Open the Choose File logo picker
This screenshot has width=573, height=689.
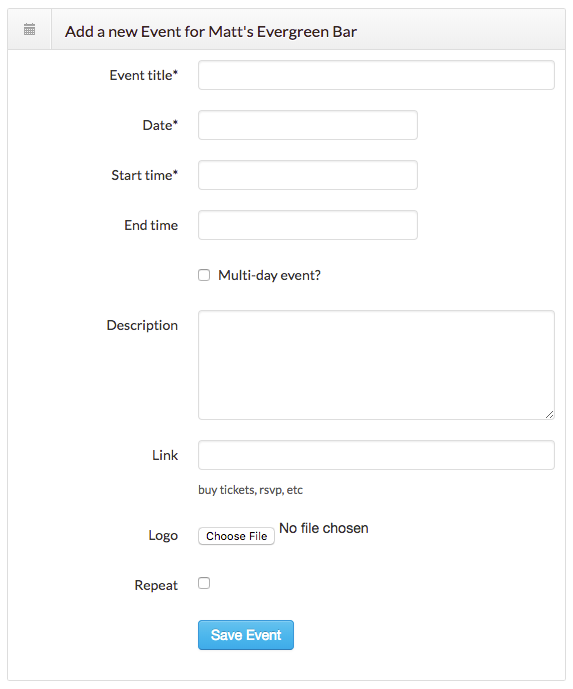pos(236,536)
